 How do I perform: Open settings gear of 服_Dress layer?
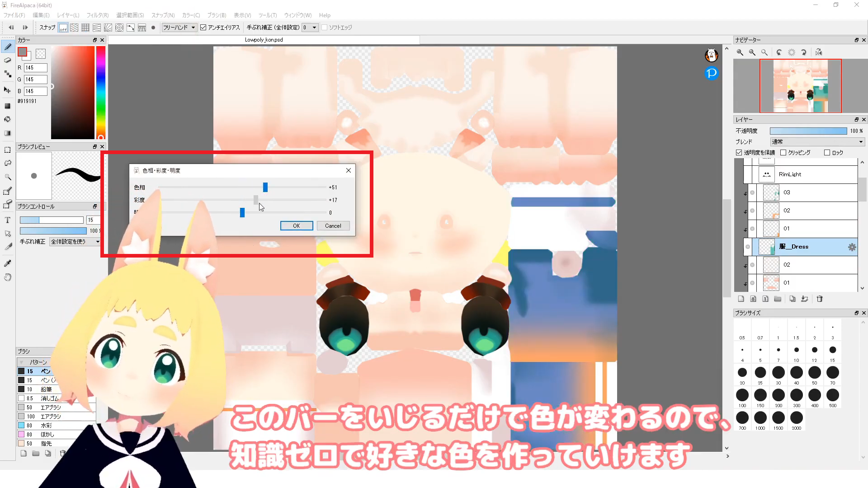852,247
